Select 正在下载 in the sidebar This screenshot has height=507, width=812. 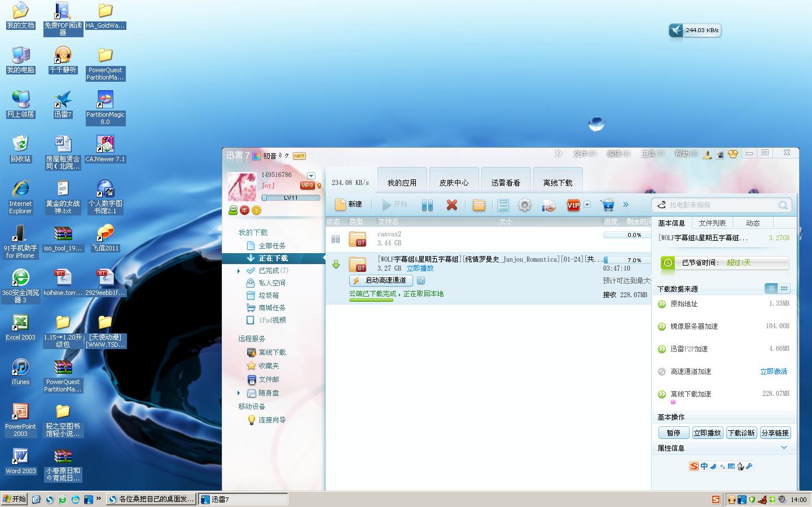274,258
